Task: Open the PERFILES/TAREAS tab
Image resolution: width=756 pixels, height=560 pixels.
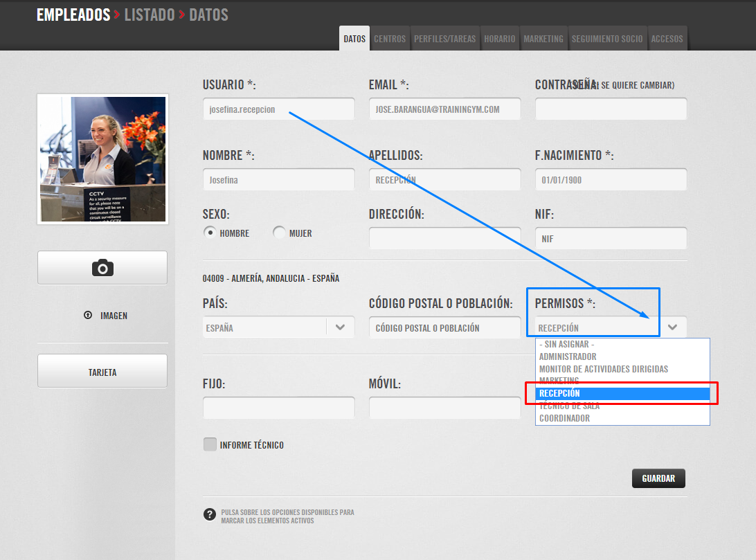Action: tap(444, 39)
